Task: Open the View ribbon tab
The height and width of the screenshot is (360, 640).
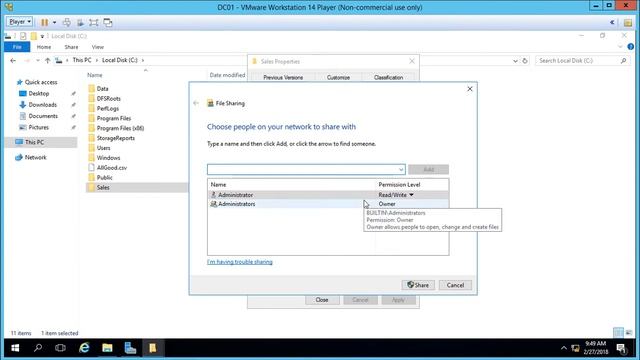Action: [98, 47]
